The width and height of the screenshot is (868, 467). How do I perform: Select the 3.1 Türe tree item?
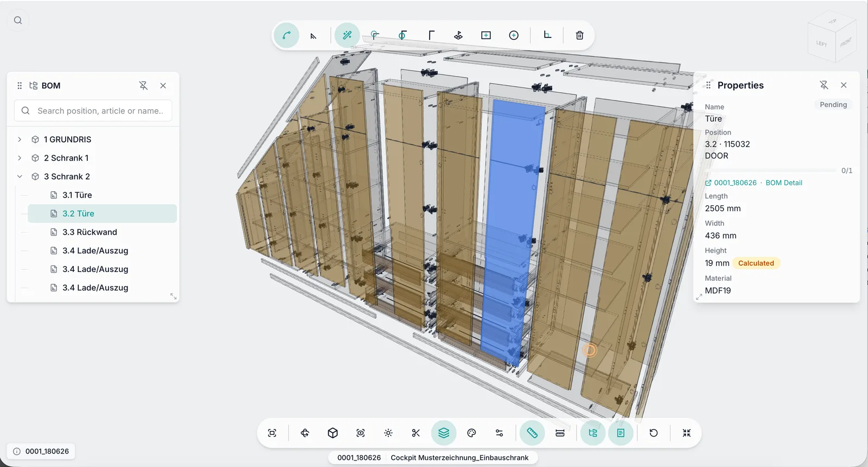click(102, 195)
